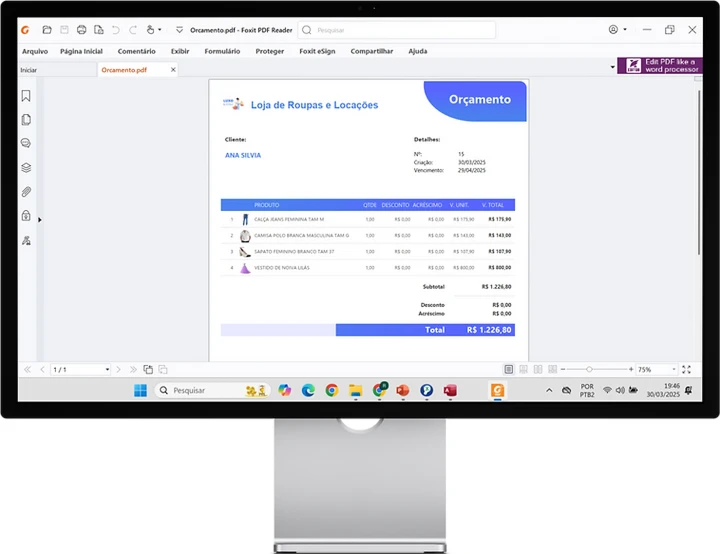Open the page number dropdown showing 1 / 1
The height and width of the screenshot is (554, 720).
107,370
